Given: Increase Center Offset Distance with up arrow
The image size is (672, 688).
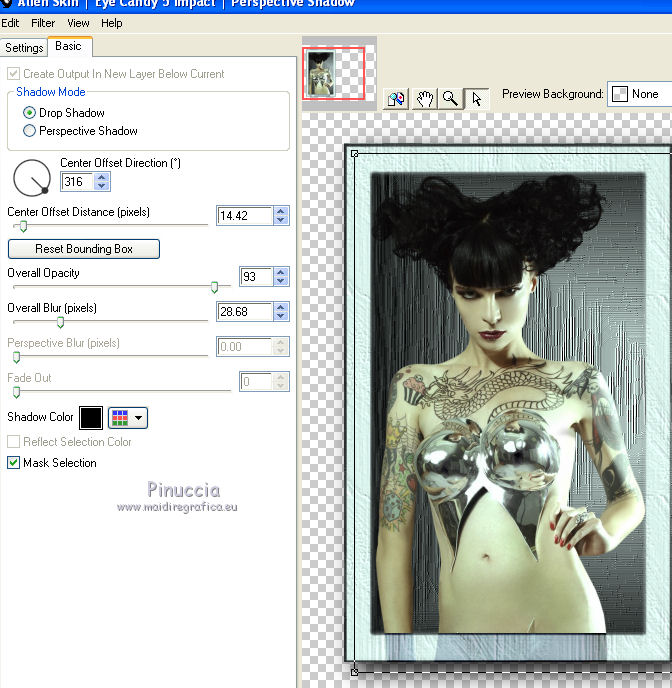Looking at the screenshot, I should coord(281,211).
